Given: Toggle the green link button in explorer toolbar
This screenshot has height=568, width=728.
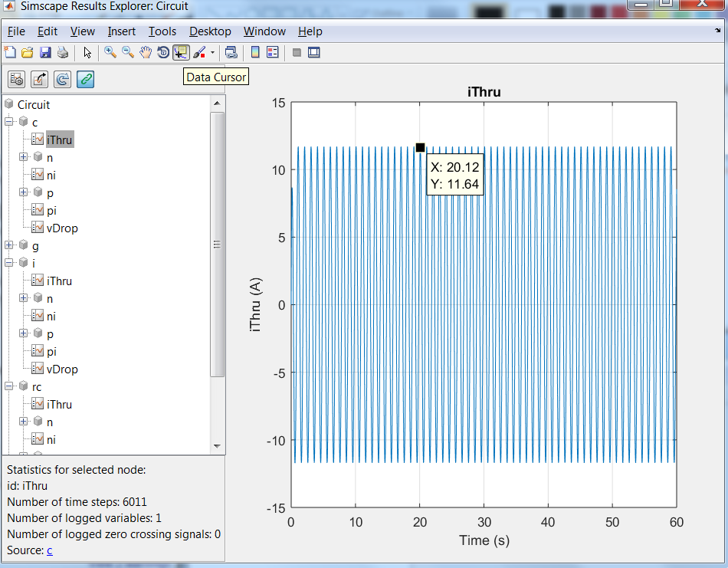Looking at the screenshot, I should tap(86, 78).
